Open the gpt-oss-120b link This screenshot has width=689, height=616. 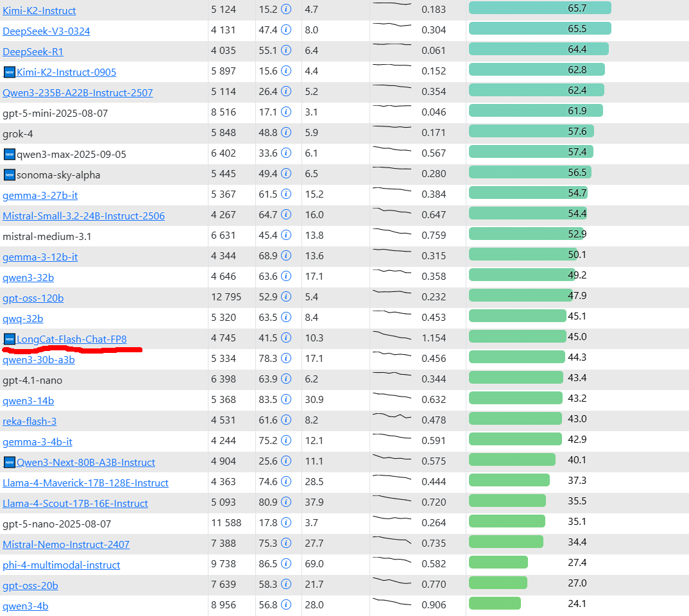(x=33, y=298)
